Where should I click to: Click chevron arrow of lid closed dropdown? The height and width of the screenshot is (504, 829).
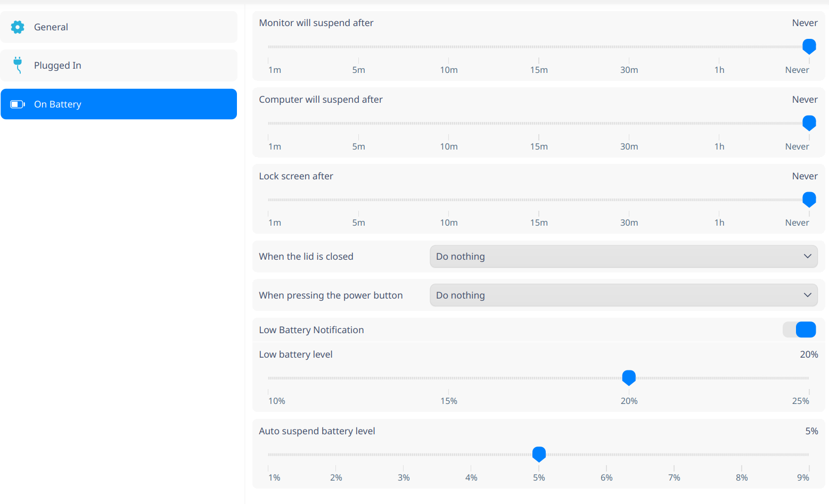(808, 257)
